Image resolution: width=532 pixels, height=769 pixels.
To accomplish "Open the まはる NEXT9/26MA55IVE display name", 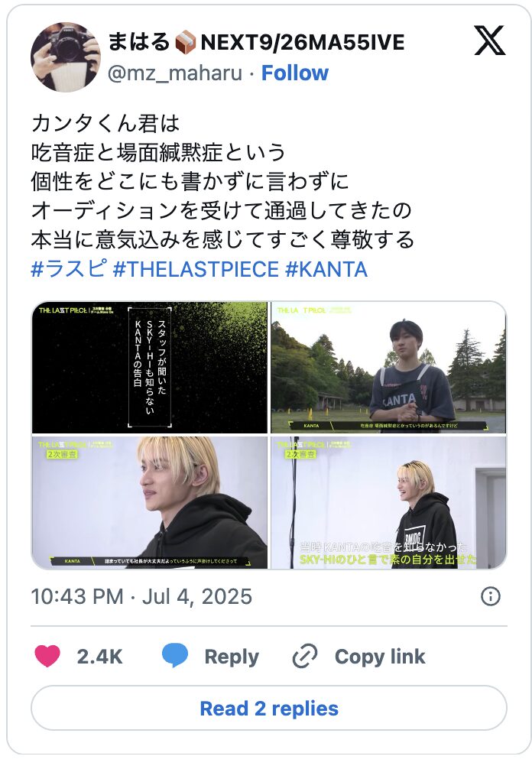I will tap(256, 42).
